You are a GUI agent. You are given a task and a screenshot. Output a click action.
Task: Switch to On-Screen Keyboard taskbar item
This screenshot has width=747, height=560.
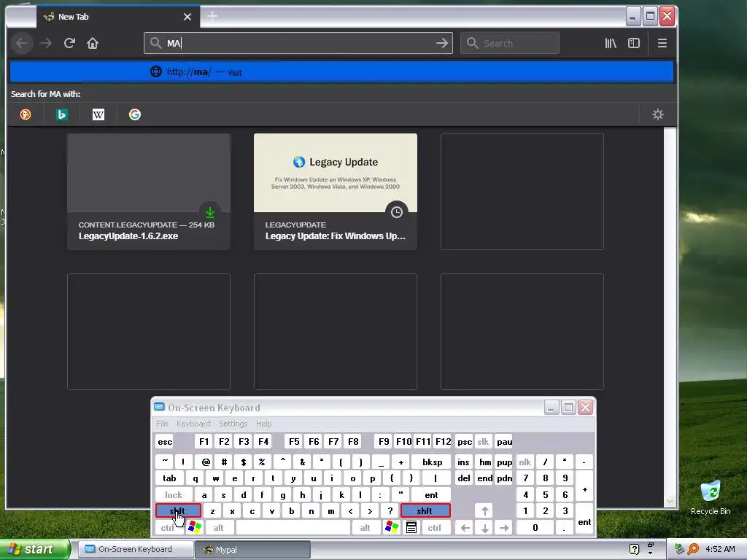click(x=135, y=549)
